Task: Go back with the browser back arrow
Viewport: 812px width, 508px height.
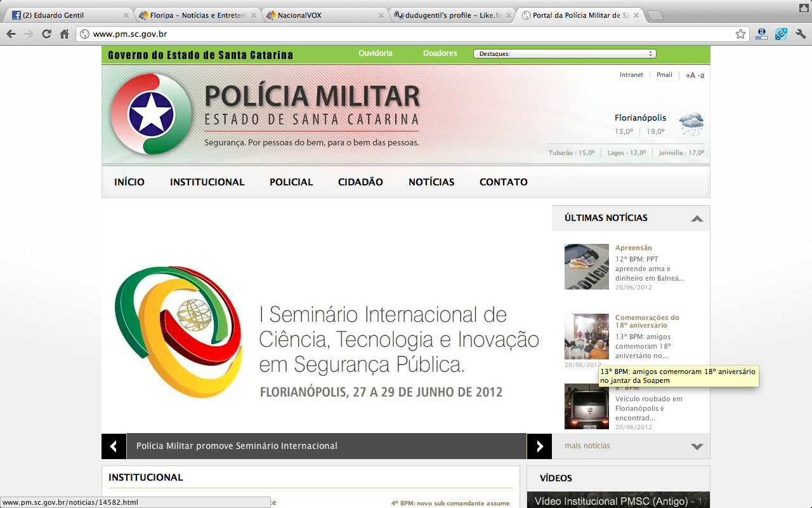Action: (11, 34)
